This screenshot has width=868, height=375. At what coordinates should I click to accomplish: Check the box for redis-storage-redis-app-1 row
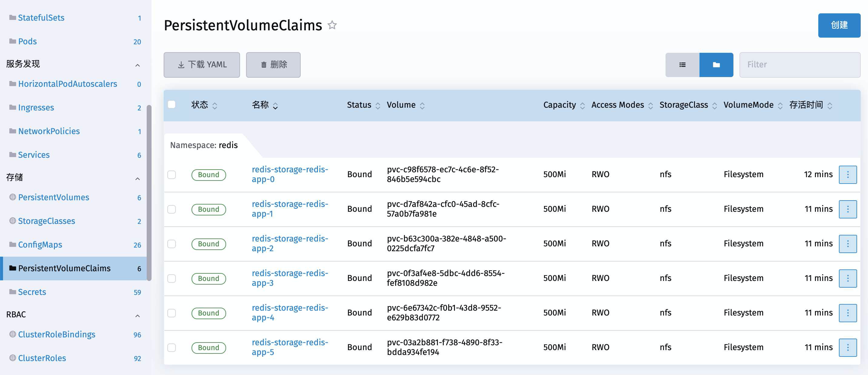click(172, 209)
